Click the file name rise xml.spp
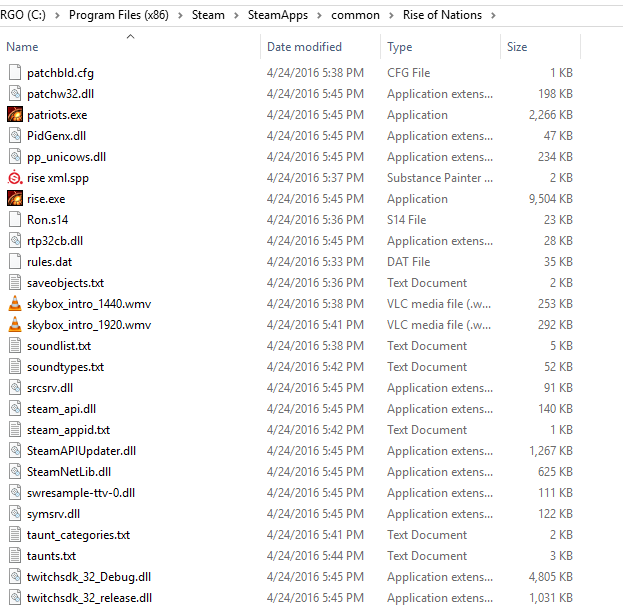The image size is (623, 609). point(58,178)
